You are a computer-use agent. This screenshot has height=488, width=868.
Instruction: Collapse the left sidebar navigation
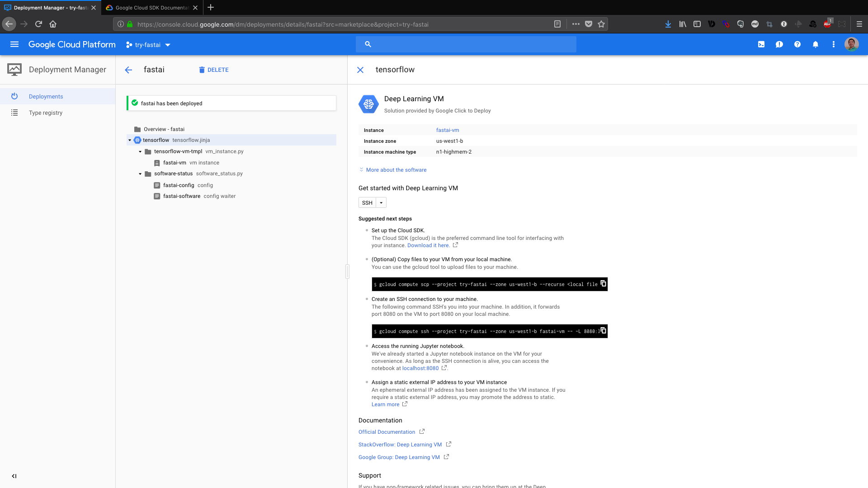[x=14, y=476]
